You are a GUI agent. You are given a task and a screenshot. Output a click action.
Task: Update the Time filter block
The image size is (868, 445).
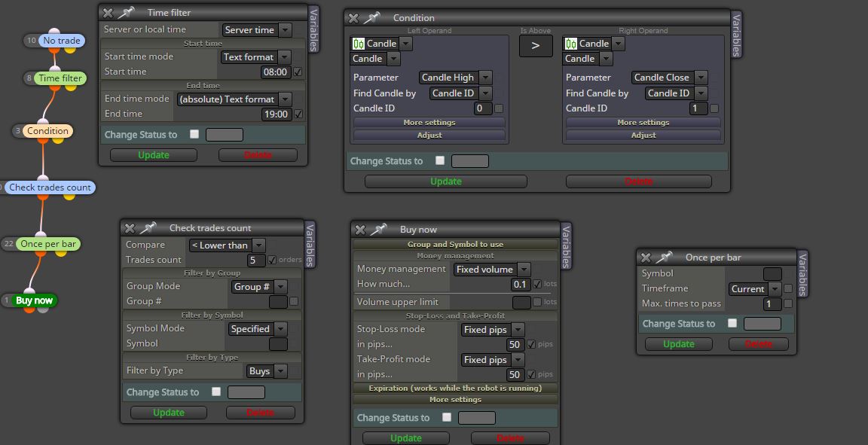pyautogui.click(x=154, y=155)
